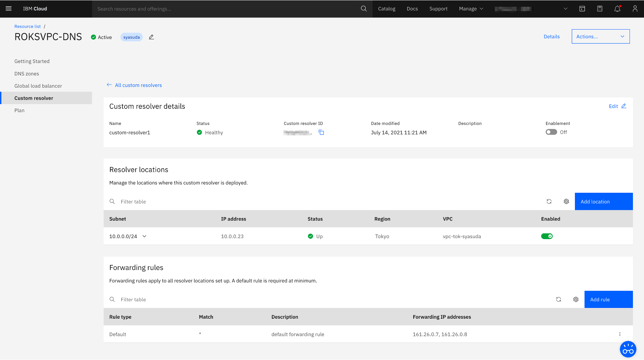Screen dimensions: 644x360
Task: Open Getting Started in sidebar
Action: pyautogui.click(x=32, y=61)
